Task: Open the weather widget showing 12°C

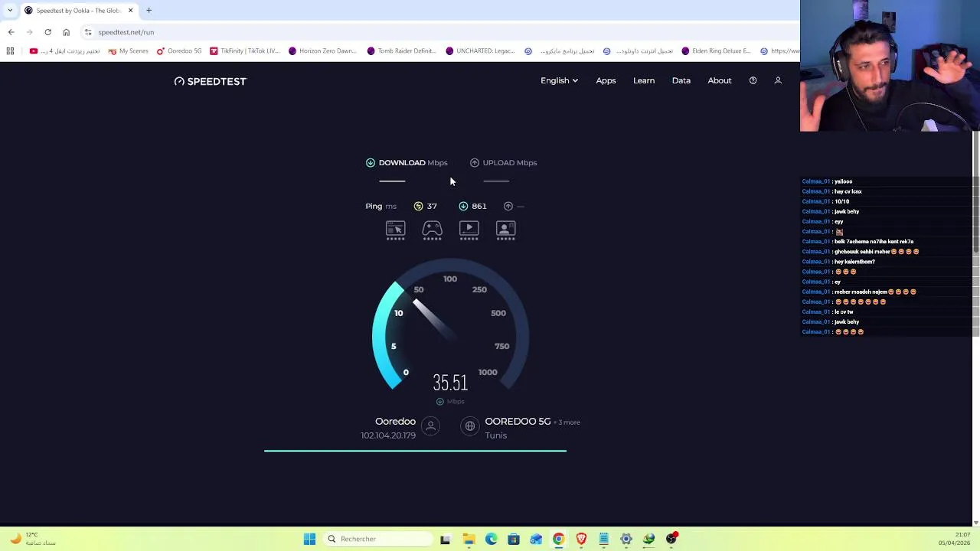Action: [32, 539]
